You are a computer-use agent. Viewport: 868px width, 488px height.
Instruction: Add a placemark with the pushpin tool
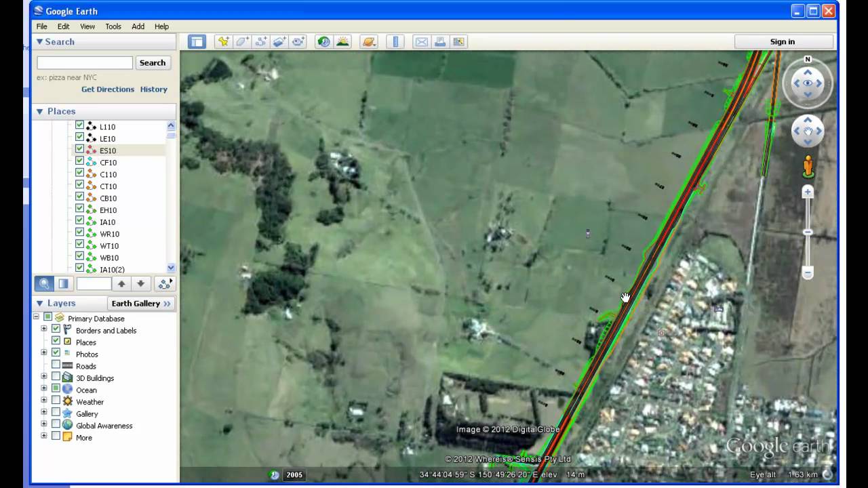click(223, 42)
